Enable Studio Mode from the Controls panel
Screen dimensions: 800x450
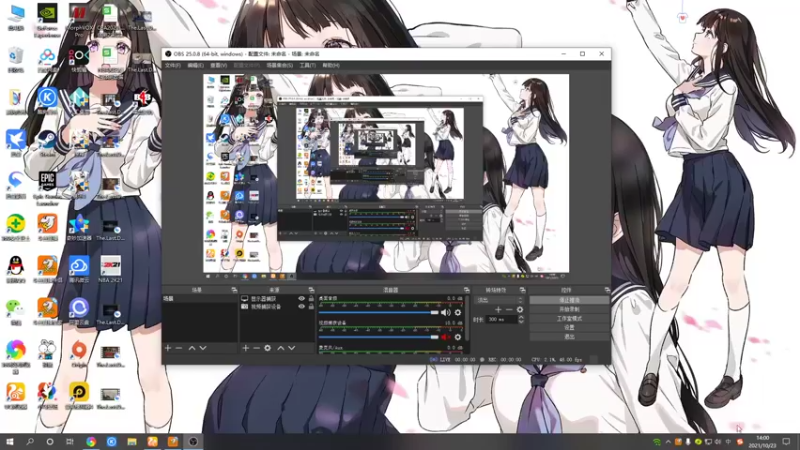(569, 318)
